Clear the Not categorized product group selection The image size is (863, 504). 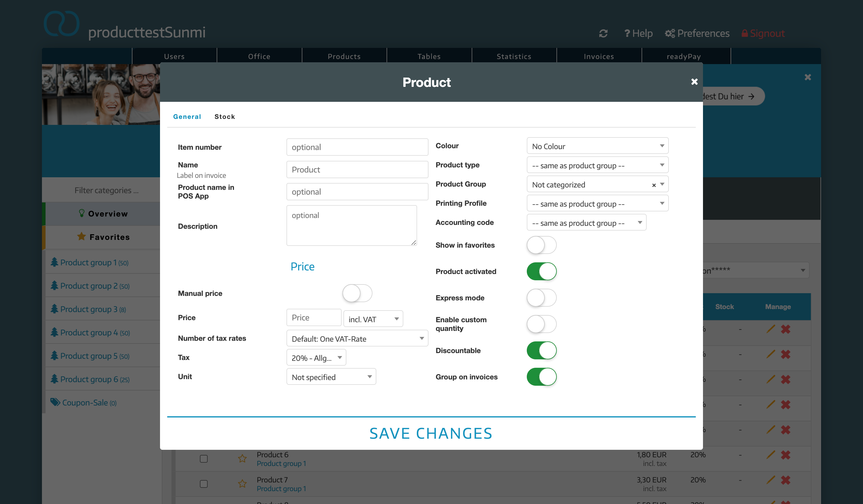[654, 185]
